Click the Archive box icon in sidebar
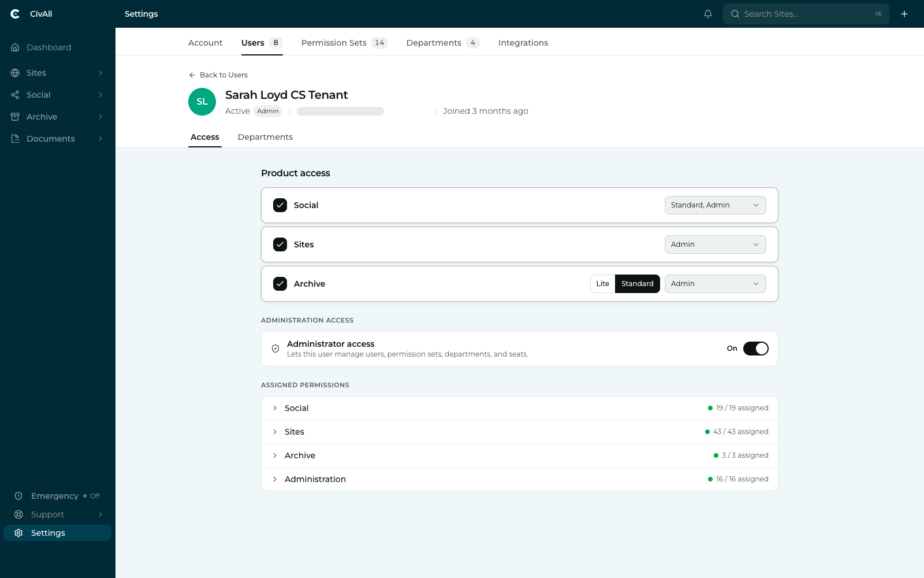This screenshot has height=578, width=924. click(x=15, y=117)
